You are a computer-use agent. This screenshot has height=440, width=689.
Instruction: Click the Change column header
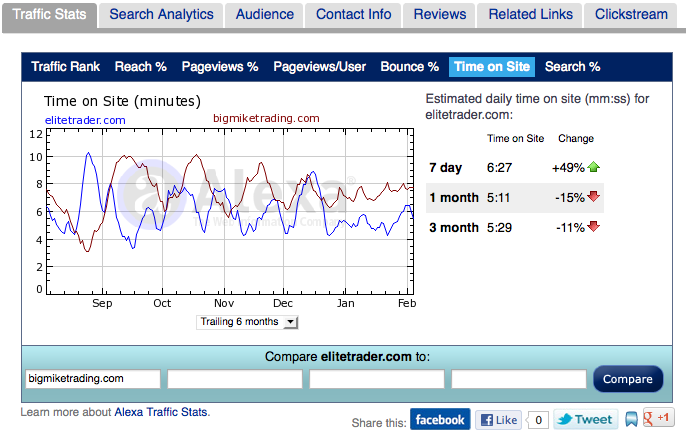click(576, 138)
